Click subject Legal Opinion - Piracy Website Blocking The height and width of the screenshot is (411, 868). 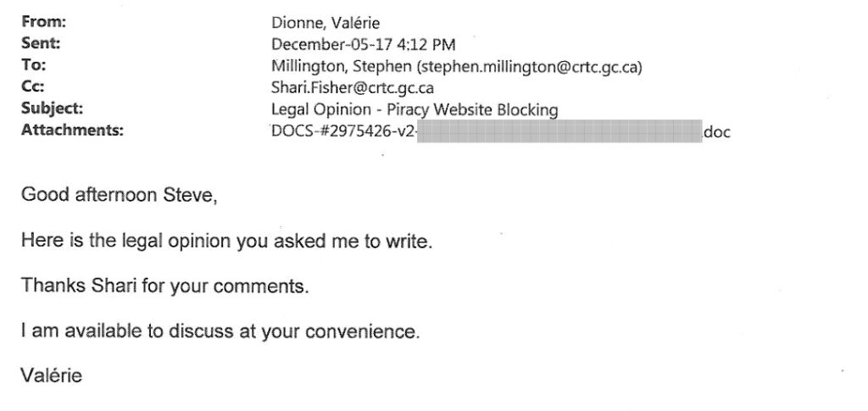pos(415,110)
